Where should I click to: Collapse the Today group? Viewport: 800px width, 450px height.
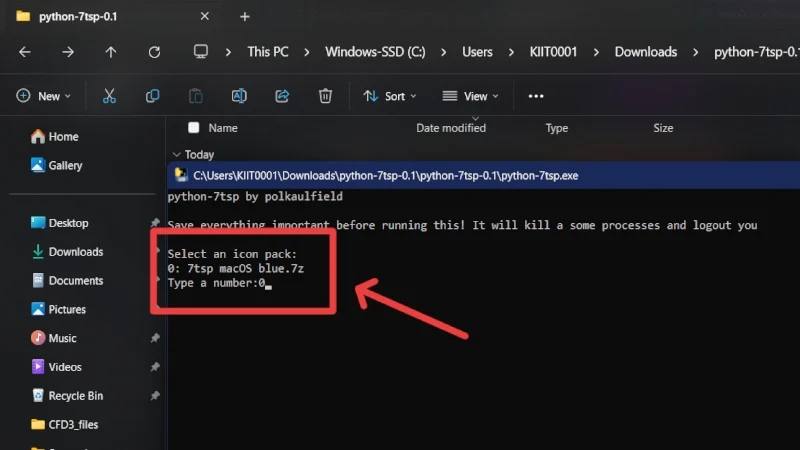point(177,154)
